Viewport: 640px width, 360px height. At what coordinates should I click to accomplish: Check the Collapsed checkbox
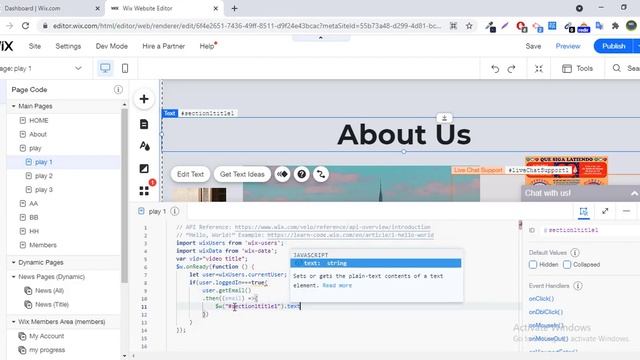567,264
